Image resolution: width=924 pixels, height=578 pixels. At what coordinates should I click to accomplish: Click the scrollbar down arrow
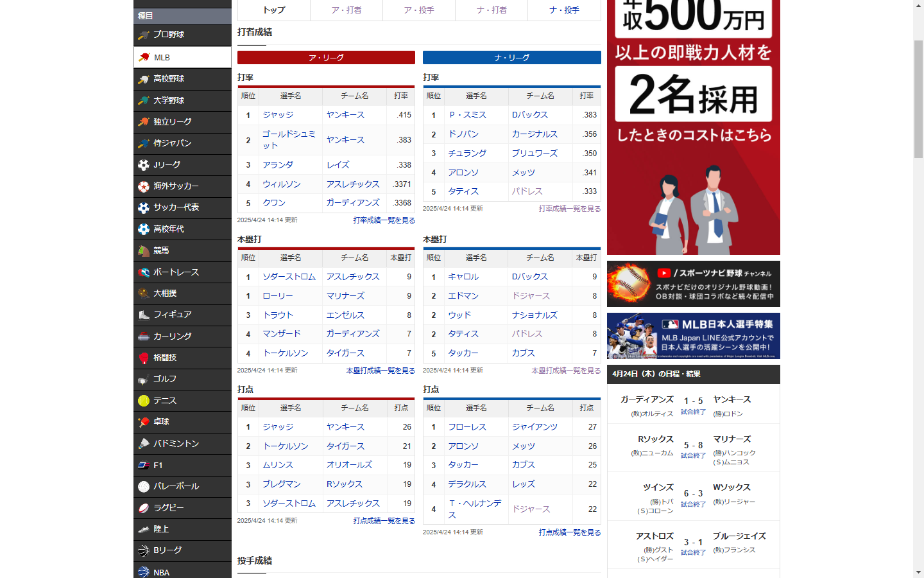[918, 572]
